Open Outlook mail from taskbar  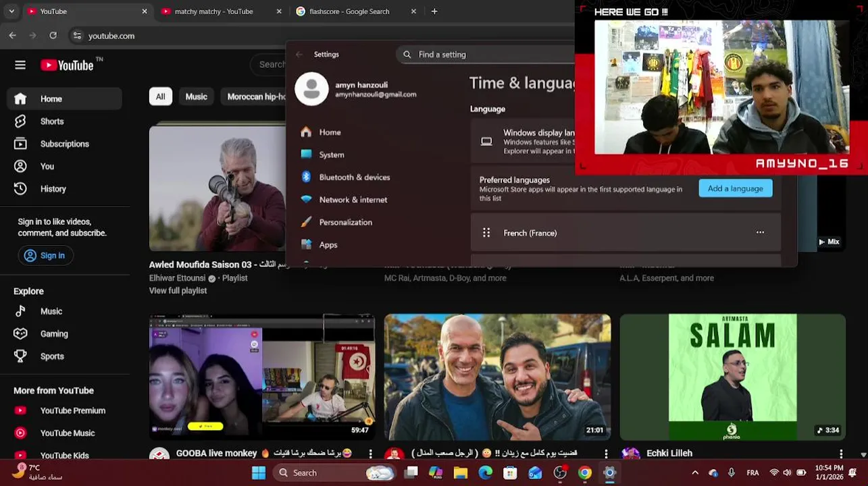pos(535,473)
